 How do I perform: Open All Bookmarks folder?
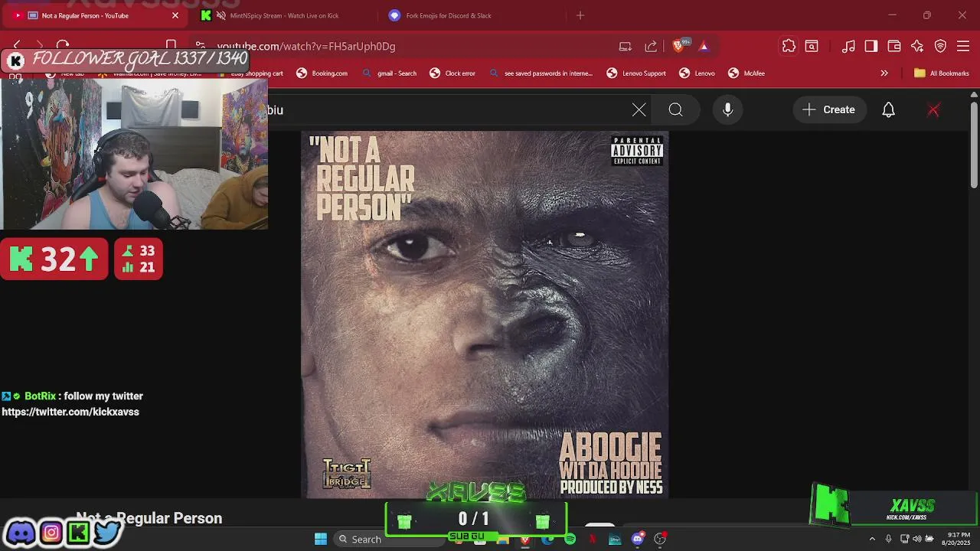942,73
